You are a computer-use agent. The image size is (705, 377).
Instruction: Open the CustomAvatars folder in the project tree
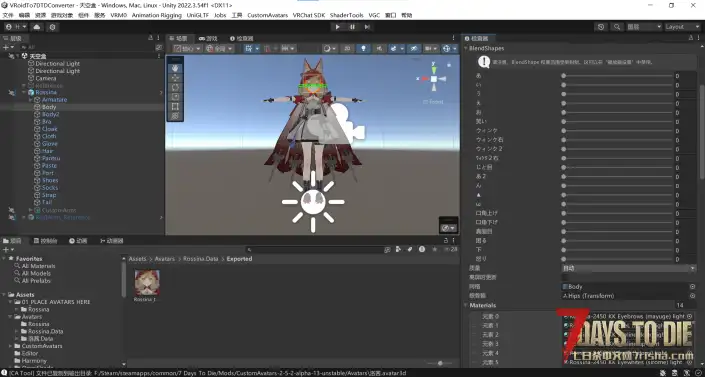(42, 346)
